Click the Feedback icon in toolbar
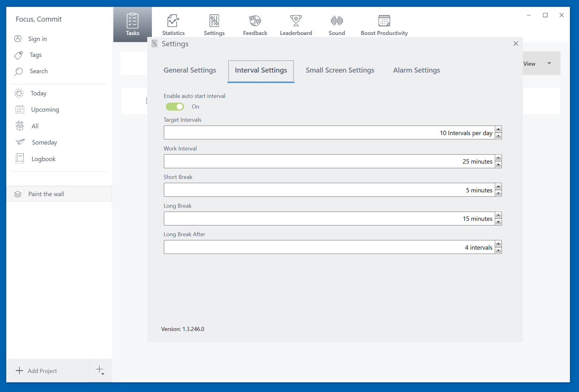This screenshot has width=579, height=392. (255, 21)
